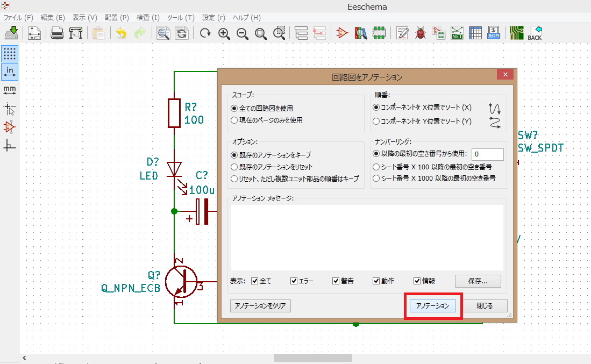The image size is (591, 364).
Task: Run electrical rules check ladybug icon
Action: tap(421, 33)
